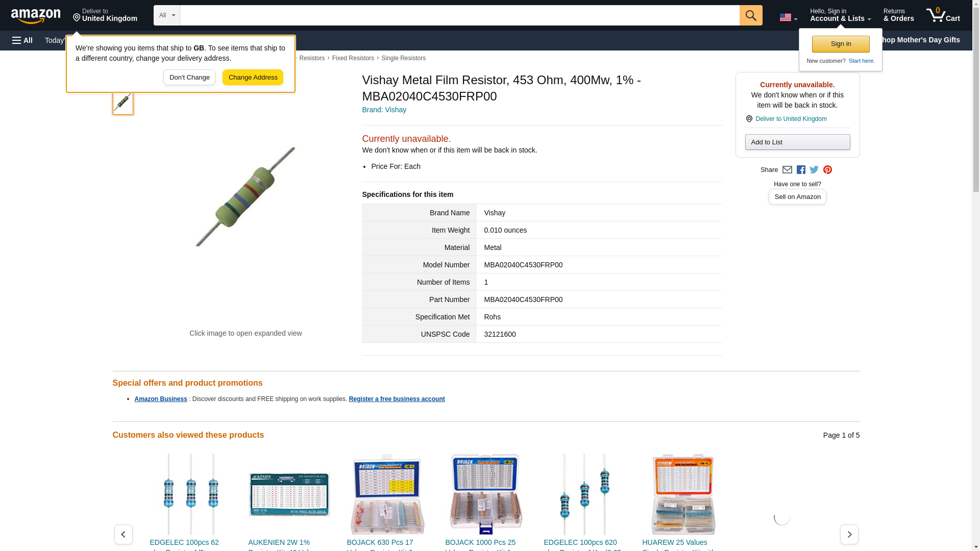Click the search magnifier button
The height and width of the screenshot is (551, 980).
tap(750, 15)
